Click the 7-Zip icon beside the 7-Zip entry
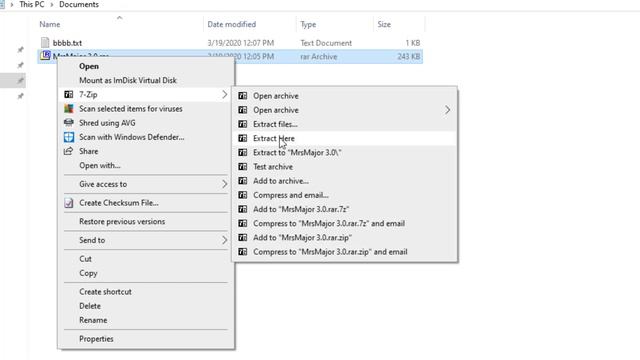Viewport: 640px width, 360px height. 69,95
